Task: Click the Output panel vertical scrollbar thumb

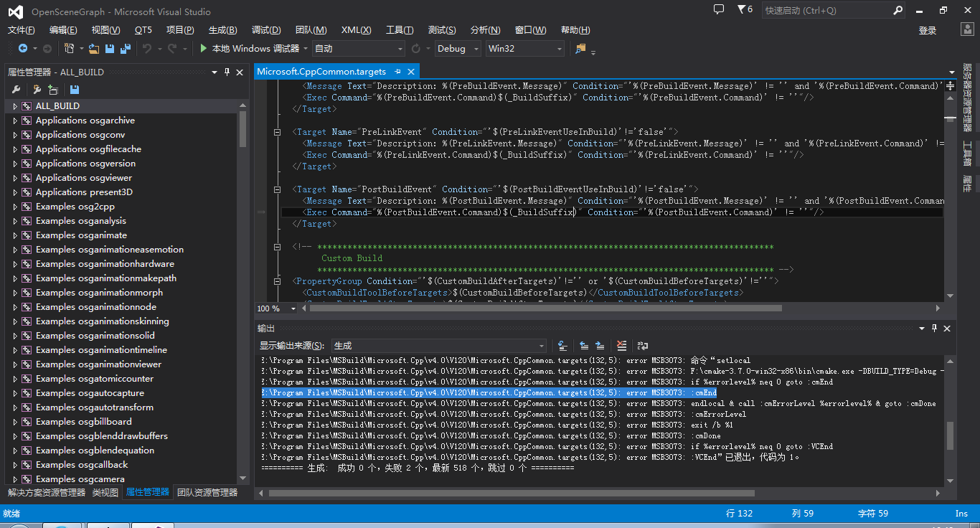Action: (x=950, y=435)
